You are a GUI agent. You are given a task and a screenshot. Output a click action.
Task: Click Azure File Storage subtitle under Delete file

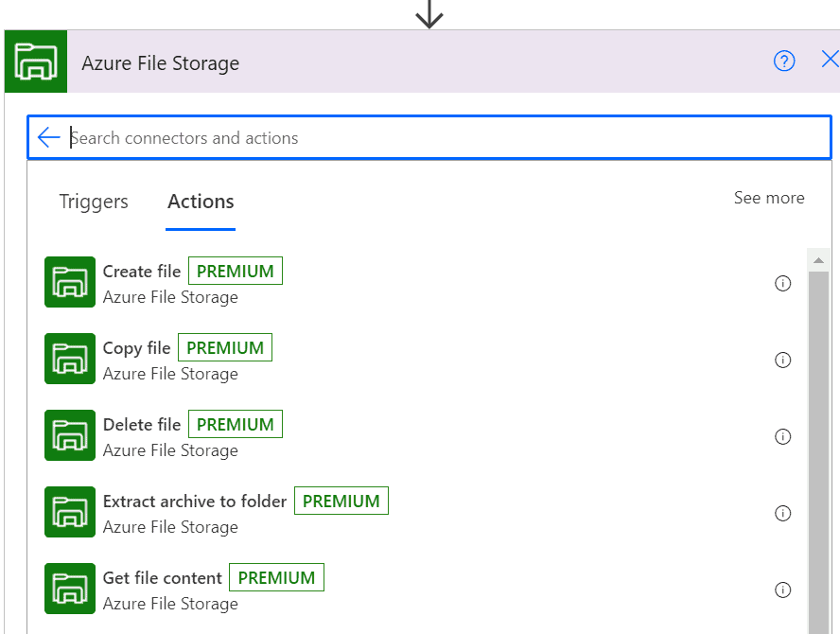click(x=170, y=450)
